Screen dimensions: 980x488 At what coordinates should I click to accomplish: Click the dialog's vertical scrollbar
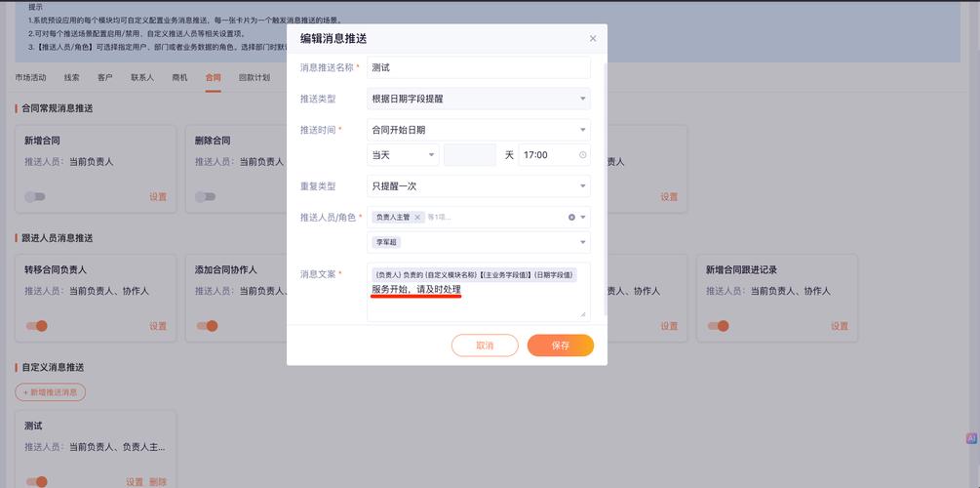point(605,187)
